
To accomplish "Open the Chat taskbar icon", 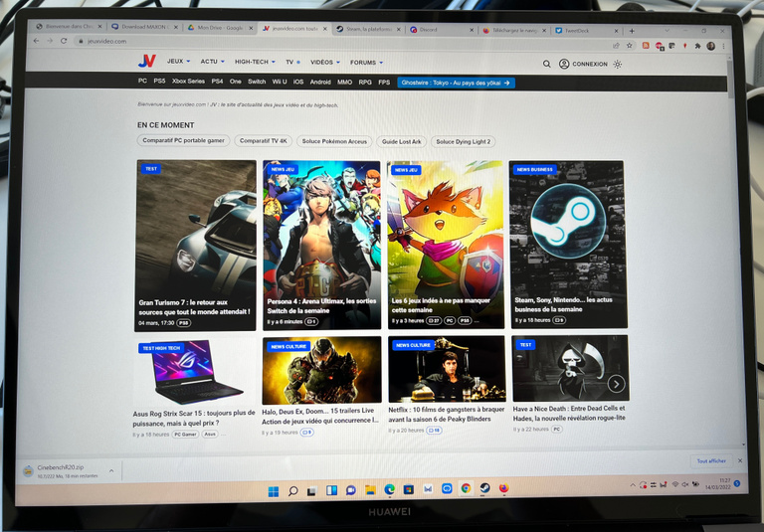I will (350, 490).
